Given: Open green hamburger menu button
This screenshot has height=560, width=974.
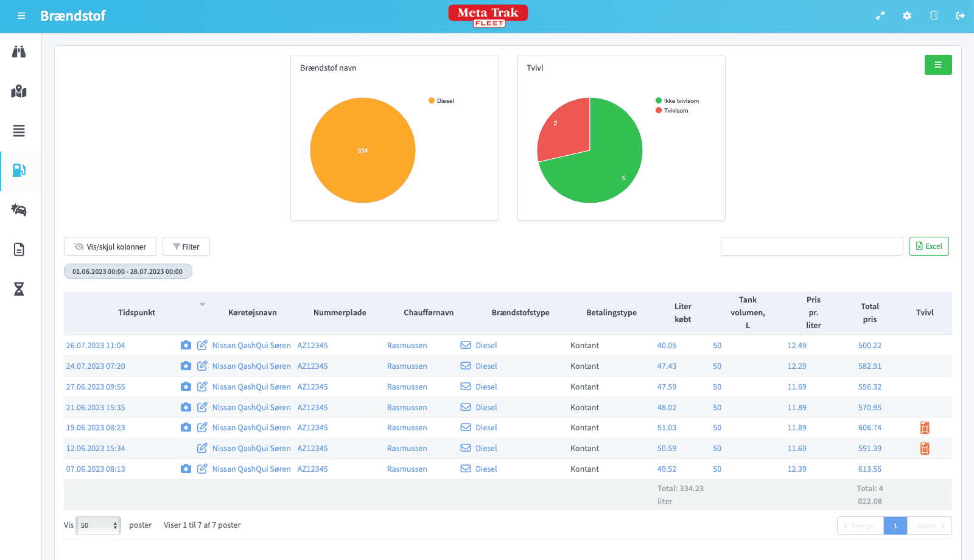Looking at the screenshot, I should [938, 65].
